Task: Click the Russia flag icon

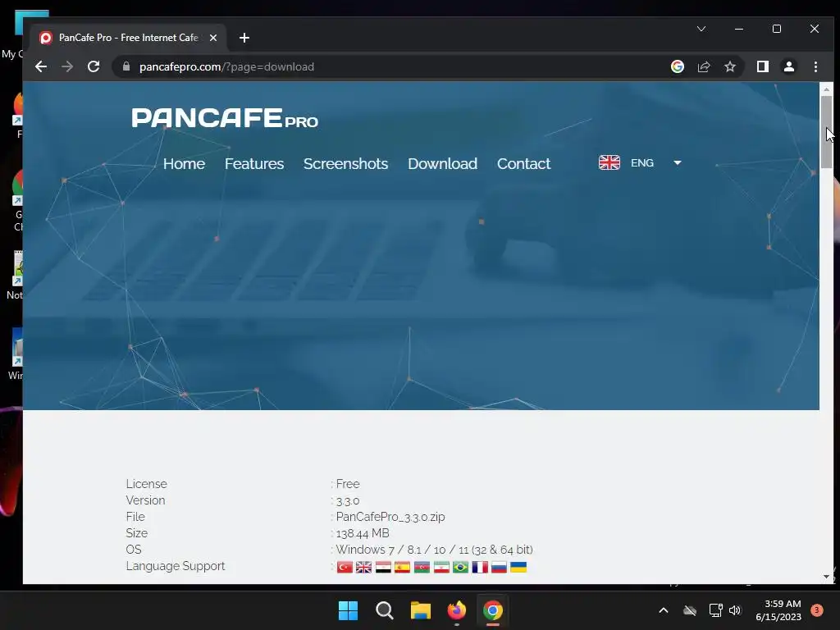Action: [x=499, y=567]
